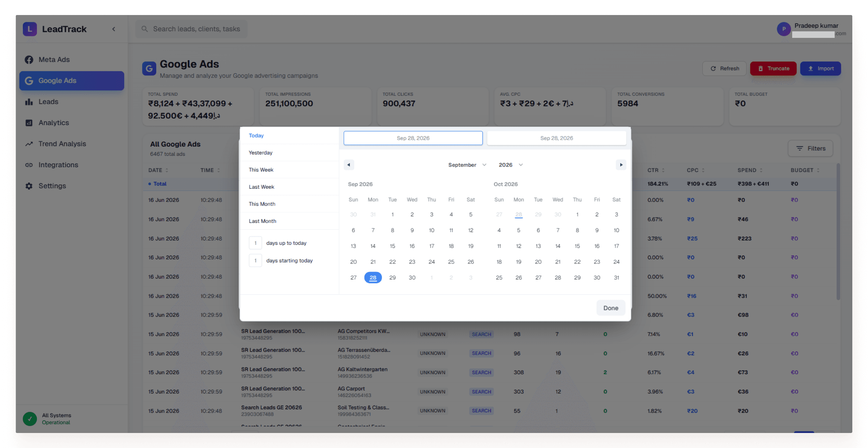
Task: Open the Filters panel
Action: [x=810, y=149]
